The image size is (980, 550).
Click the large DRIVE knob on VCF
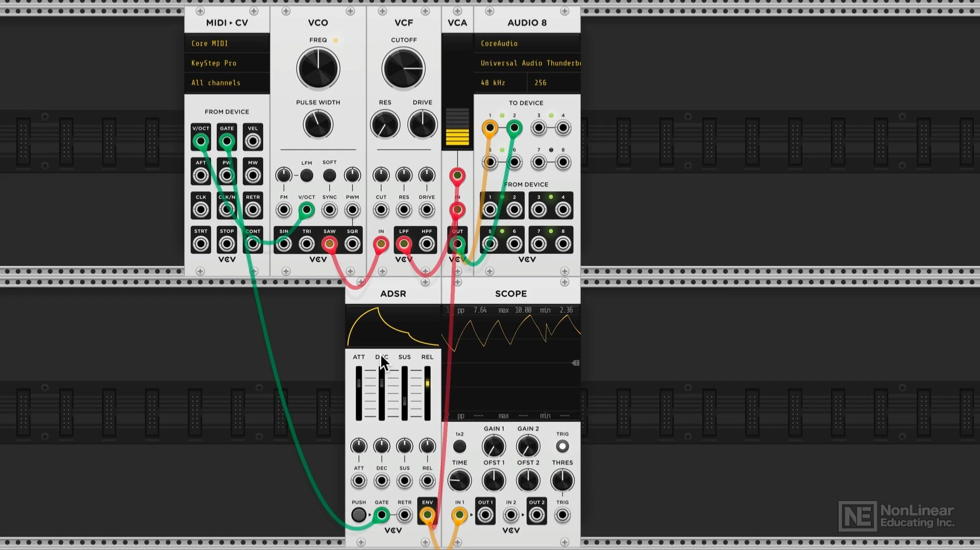423,124
